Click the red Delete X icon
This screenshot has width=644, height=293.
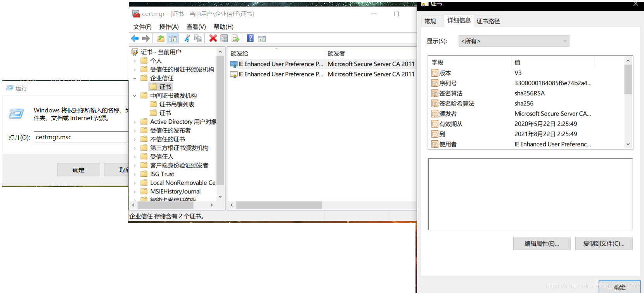coord(213,38)
